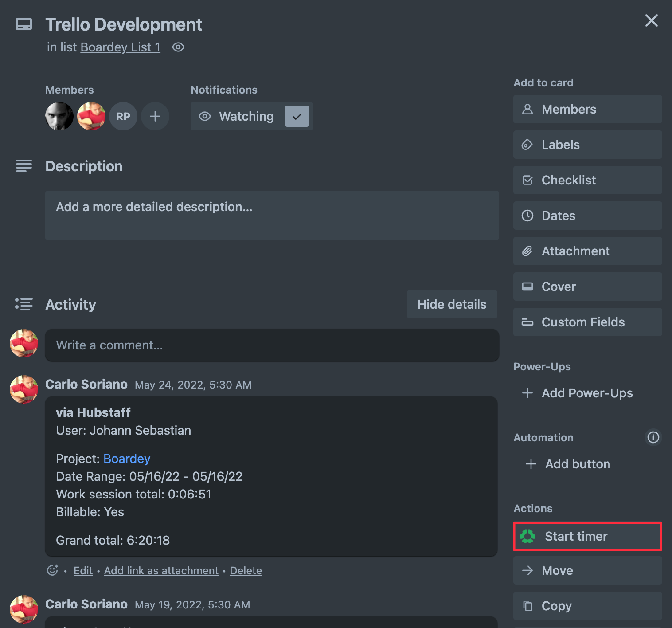The height and width of the screenshot is (628, 672).
Task: Click the eye watch icon beside Boardey List 1
Action: coord(178,47)
